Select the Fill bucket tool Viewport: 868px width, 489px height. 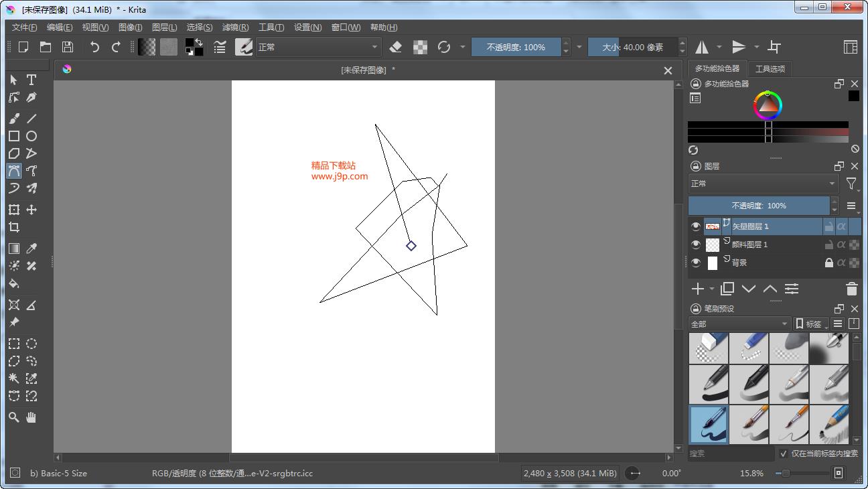pyautogui.click(x=14, y=283)
